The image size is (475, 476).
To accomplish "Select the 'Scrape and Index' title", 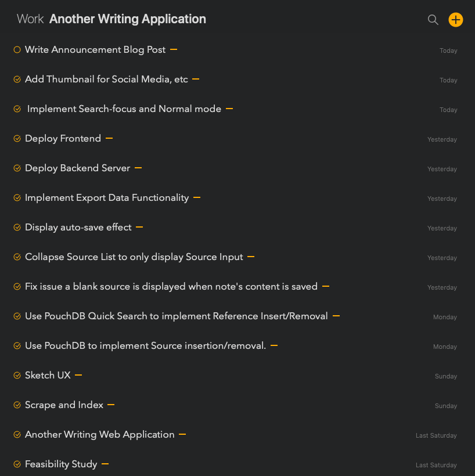I will click(x=64, y=405).
